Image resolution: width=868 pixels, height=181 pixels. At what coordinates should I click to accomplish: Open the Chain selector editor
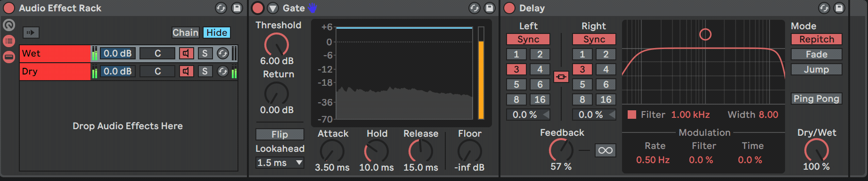click(x=185, y=33)
